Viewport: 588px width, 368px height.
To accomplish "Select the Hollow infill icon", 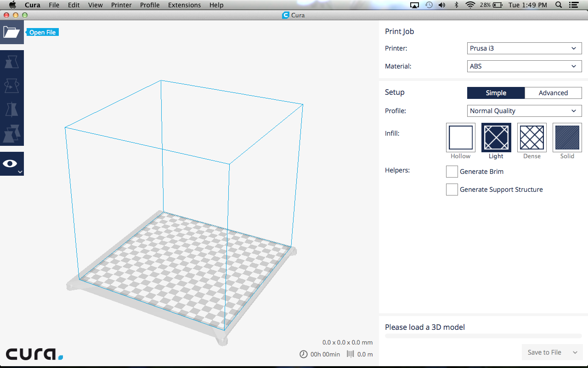I will 460,138.
